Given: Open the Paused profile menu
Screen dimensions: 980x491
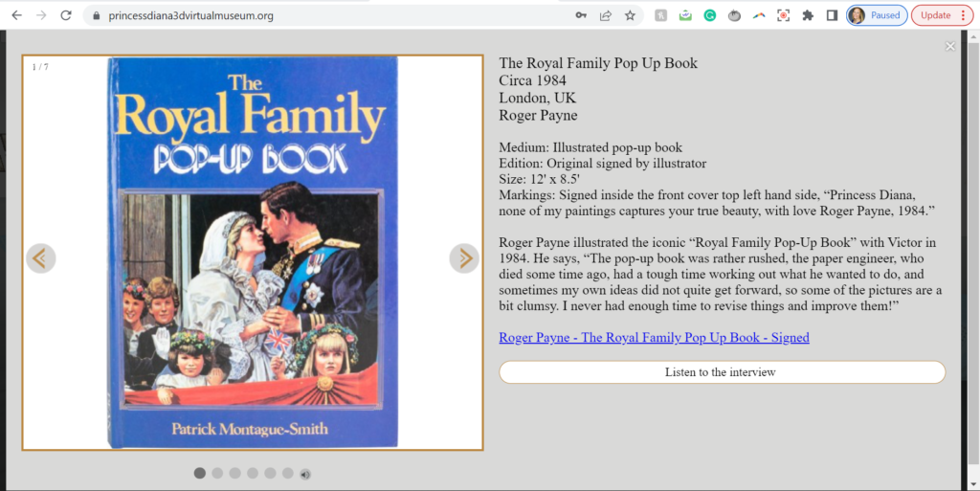Looking at the screenshot, I should tap(876, 15).
